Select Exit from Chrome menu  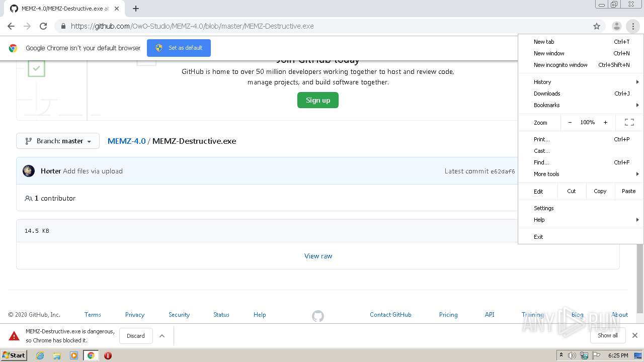[581, 237]
